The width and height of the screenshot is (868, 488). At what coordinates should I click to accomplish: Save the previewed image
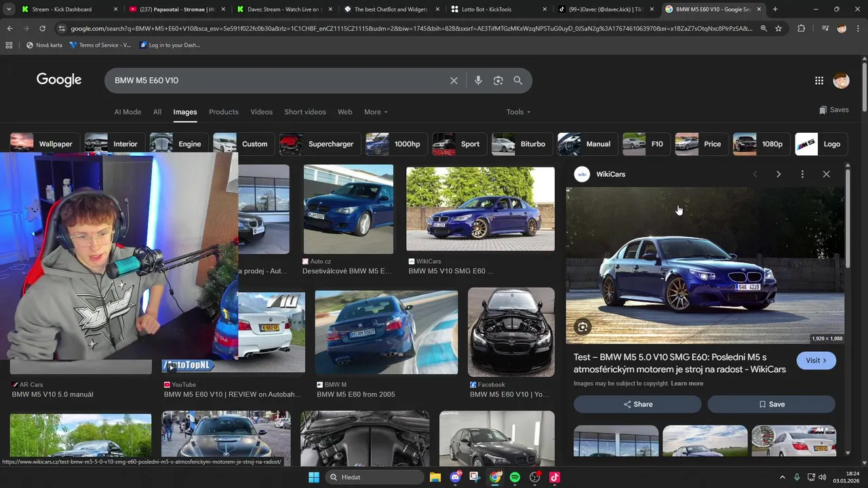pos(771,405)
